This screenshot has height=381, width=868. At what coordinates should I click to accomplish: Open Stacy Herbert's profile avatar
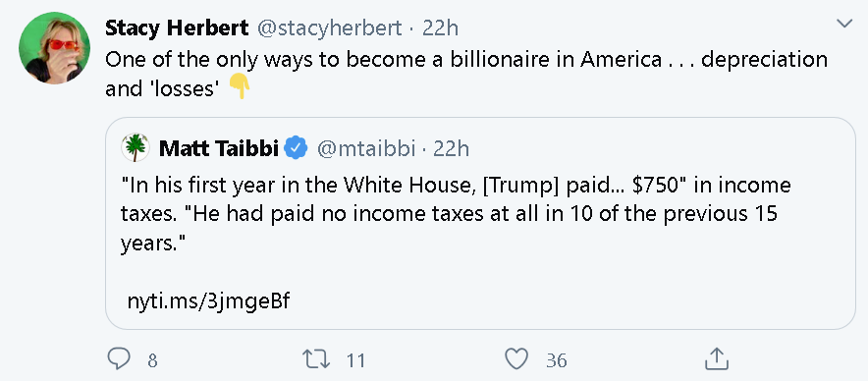54,47
